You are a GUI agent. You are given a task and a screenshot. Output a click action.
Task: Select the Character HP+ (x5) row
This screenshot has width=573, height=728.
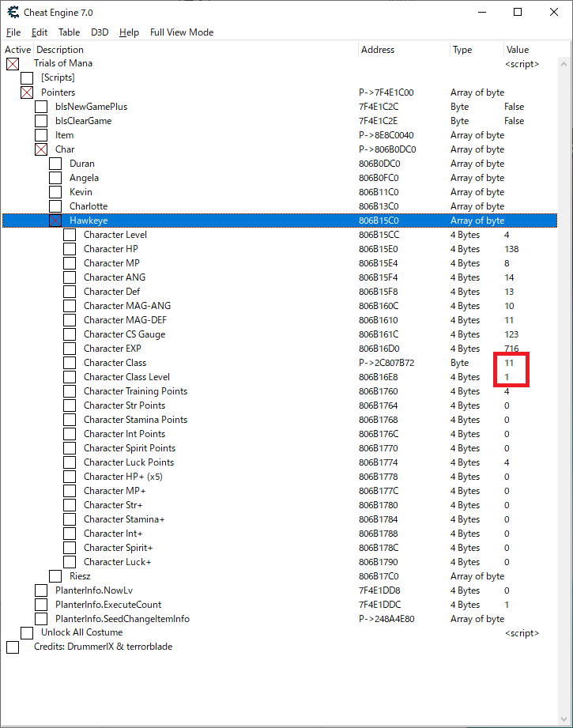280,477
